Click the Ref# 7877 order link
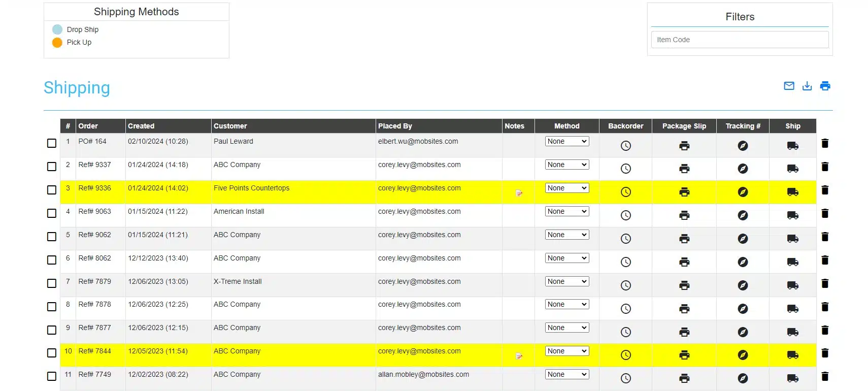Viewport: 868px width, 391px height. (x=94, y=328)
